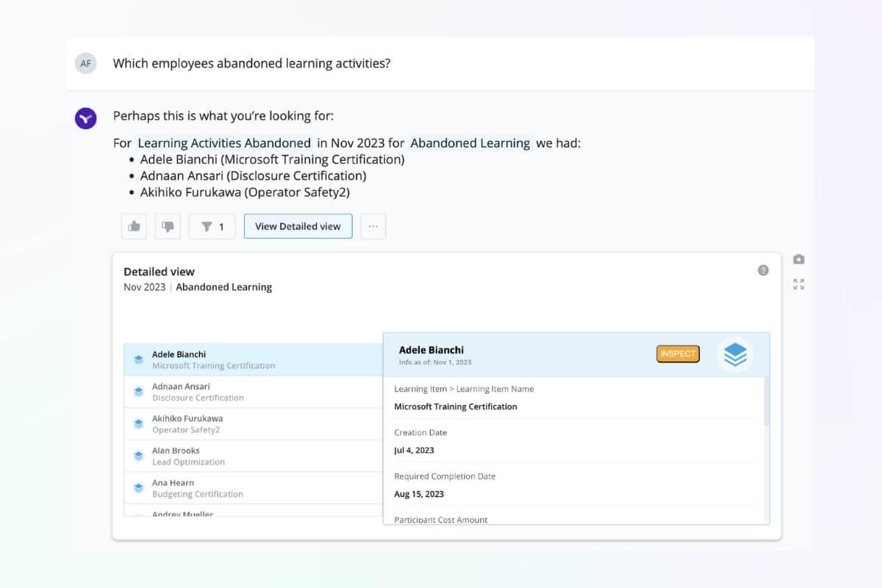Click the Budgeting Certification subtitle text
Screen dimensions: 882x588
(x=198, y=494)
